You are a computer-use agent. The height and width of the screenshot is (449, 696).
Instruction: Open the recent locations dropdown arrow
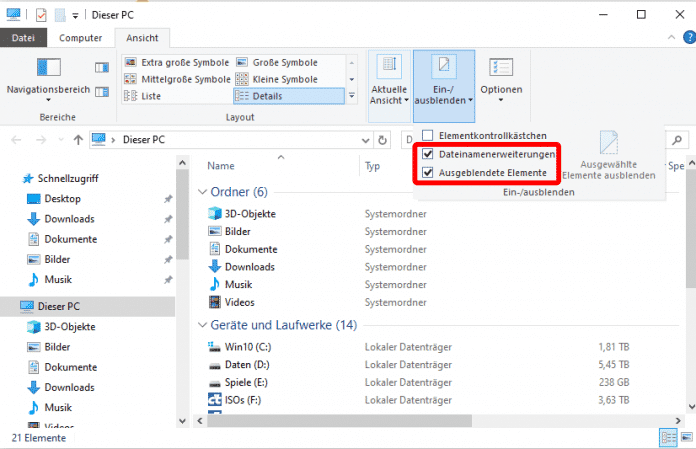tap(61, 140)
